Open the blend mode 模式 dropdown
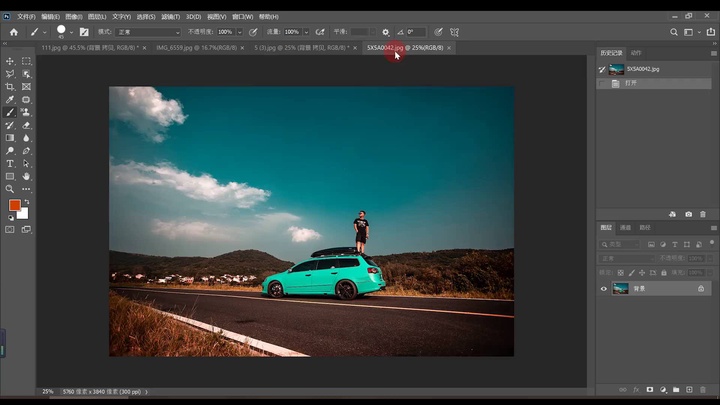Screen dimensions: 720x405 pyautogui.click(x=146, y=32)
